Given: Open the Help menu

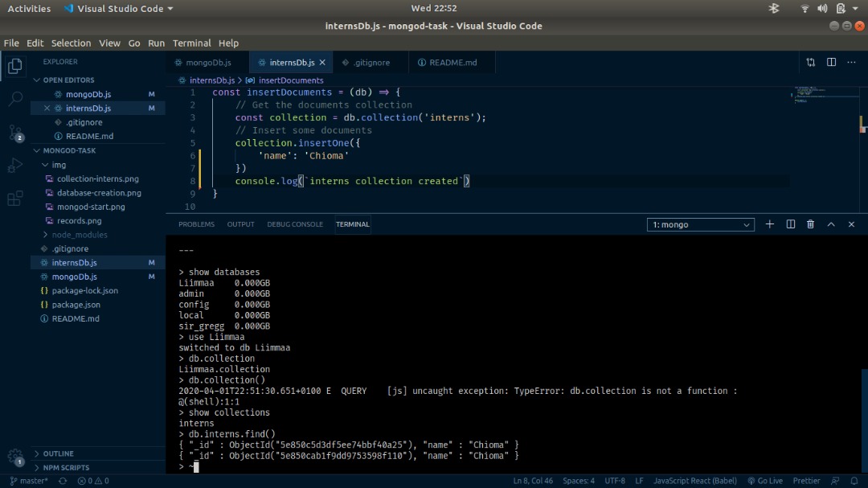Looking at the screenshot, I should (228, 43).
